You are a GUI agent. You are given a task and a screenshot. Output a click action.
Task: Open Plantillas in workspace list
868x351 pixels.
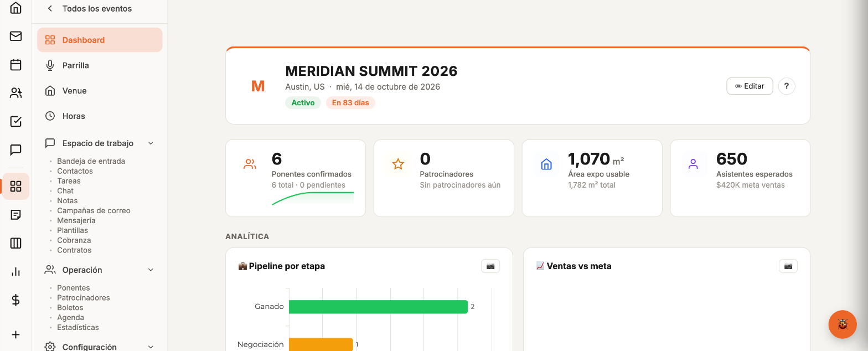coord(73,230)
